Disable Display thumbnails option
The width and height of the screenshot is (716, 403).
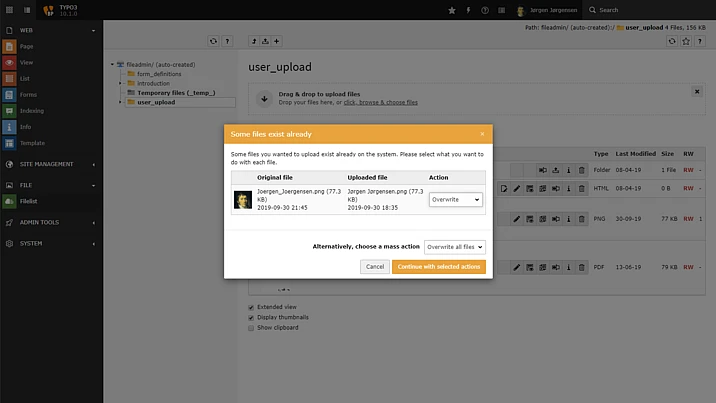tap(251, 317)
